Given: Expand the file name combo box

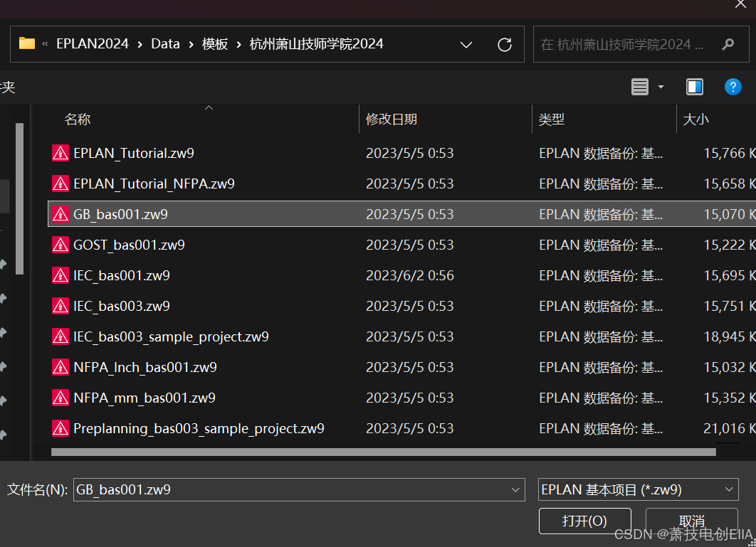Looking at the screenshot, I should tap(515, 490).
